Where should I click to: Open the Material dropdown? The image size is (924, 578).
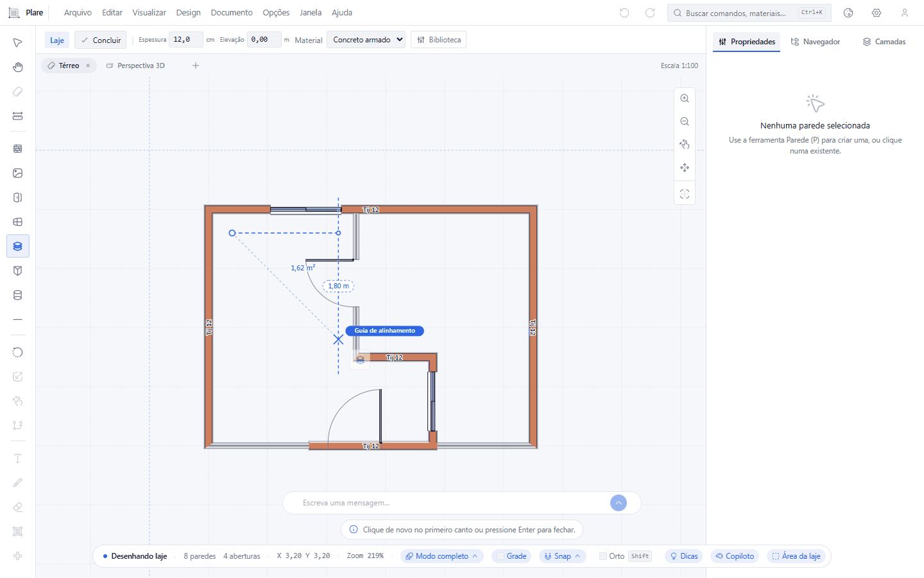click(366, 40)
